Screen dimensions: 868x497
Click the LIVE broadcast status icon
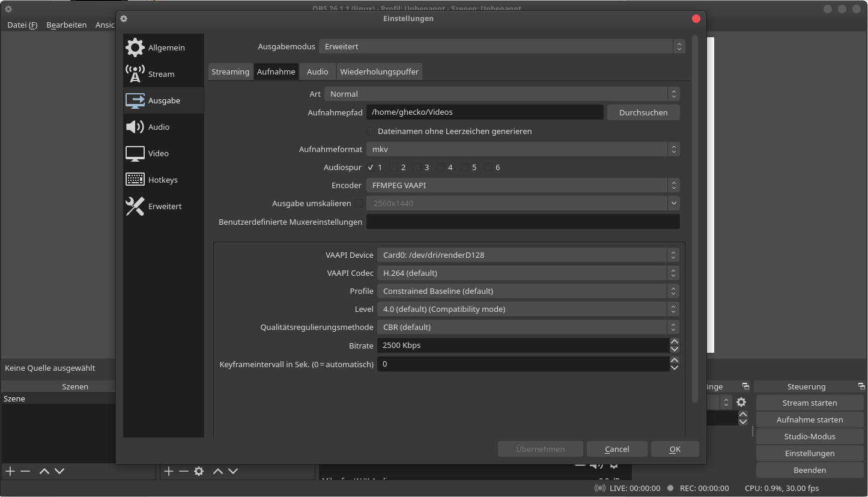[x=599, y=488]
